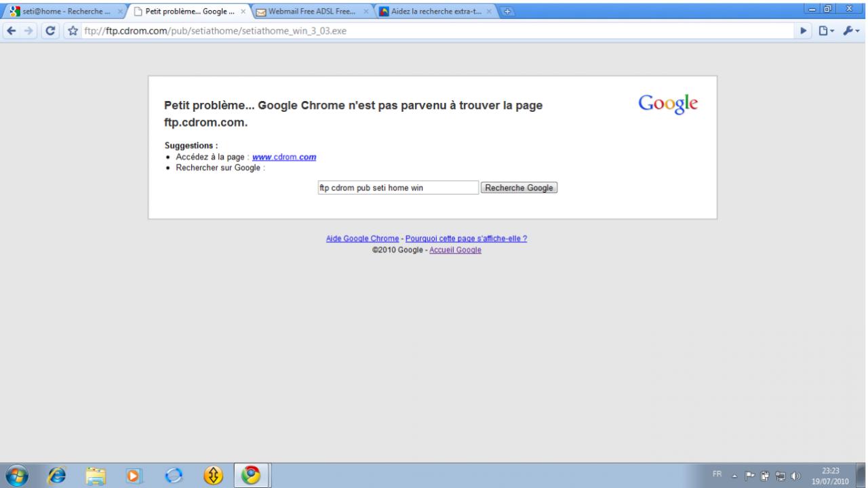Open a new tab with the plus button
Screen dimensions: 868x488
point(508,11)
